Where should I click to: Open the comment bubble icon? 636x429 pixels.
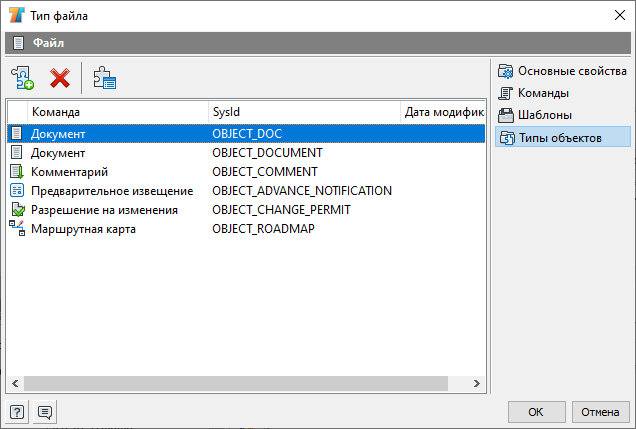(45, 412)
